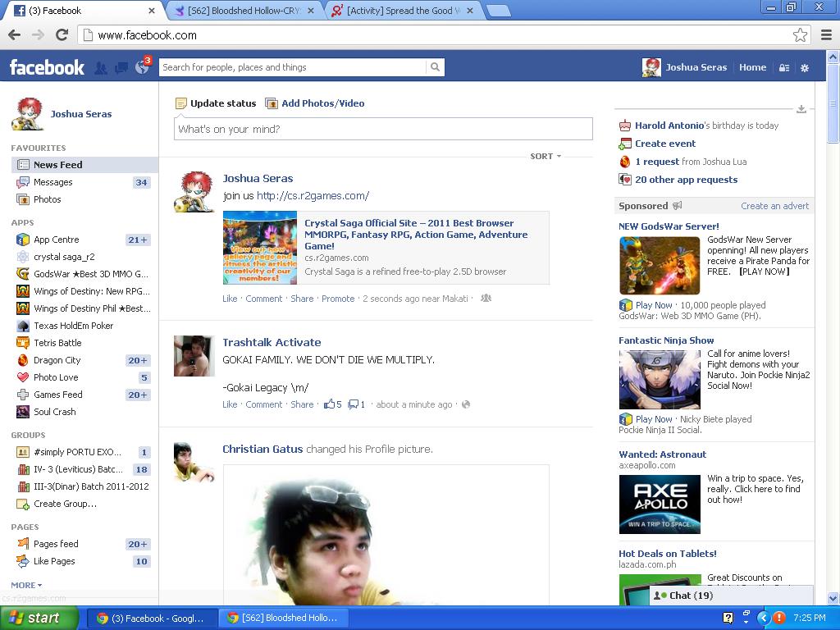Screen dimensions: 840x630
Task: Click the What's on your mind field
Action: [383, 129]
